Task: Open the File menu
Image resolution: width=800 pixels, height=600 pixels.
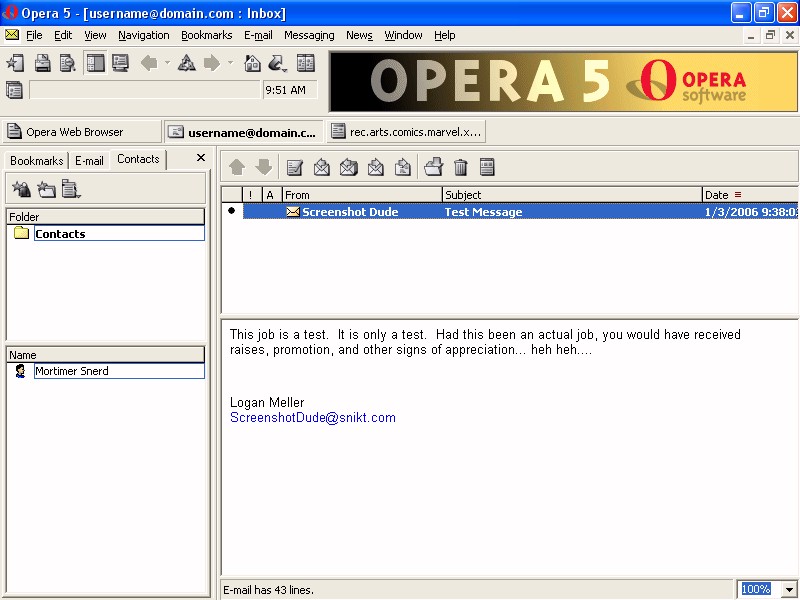Action: pyautogui.click(x=34, y=35)
